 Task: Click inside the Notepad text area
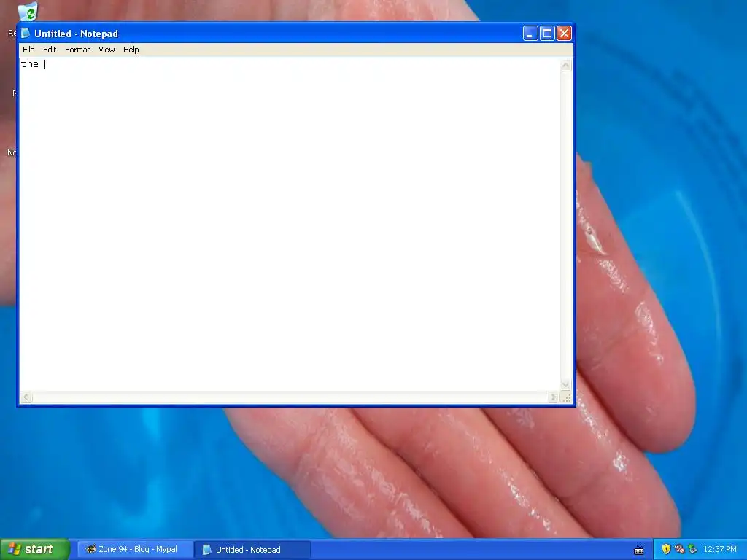(x=290, y=225)
